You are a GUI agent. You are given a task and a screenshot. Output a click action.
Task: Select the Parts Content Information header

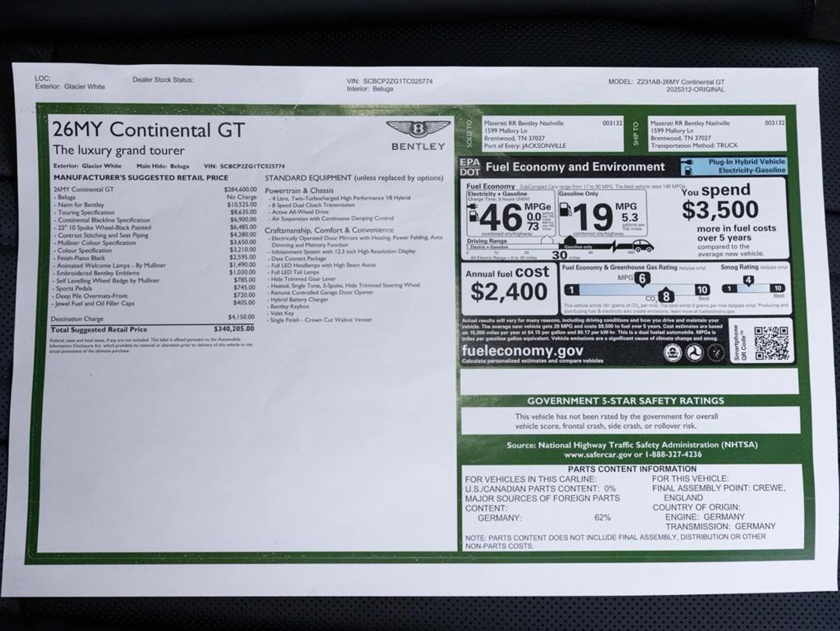tap(632, 469)
